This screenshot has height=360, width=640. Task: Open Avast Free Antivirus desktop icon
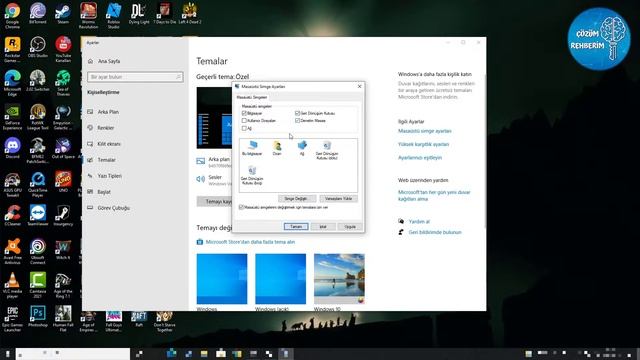click(12, 251)
